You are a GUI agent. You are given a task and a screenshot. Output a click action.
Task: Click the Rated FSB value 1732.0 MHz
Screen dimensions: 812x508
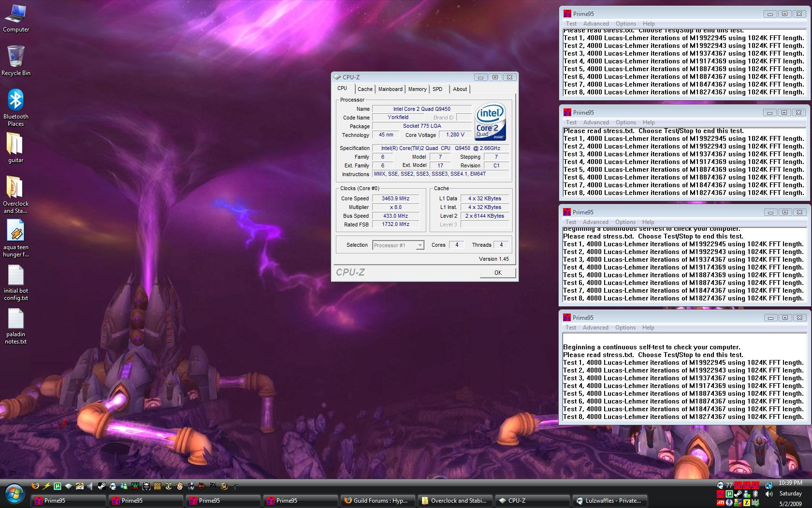click(x=395, y=224)
